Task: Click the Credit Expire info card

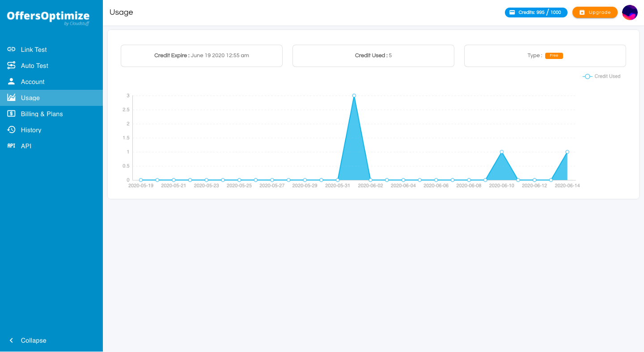Action: (x=202, y=56)
